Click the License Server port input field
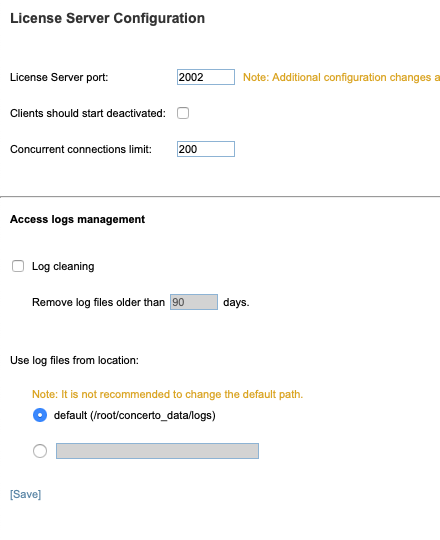 tap(206, 77)
